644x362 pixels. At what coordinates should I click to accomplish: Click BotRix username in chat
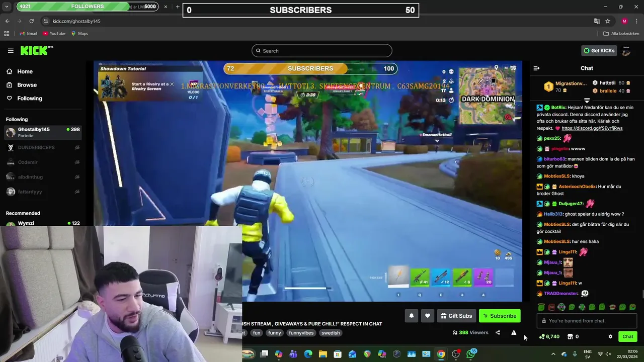558,108
